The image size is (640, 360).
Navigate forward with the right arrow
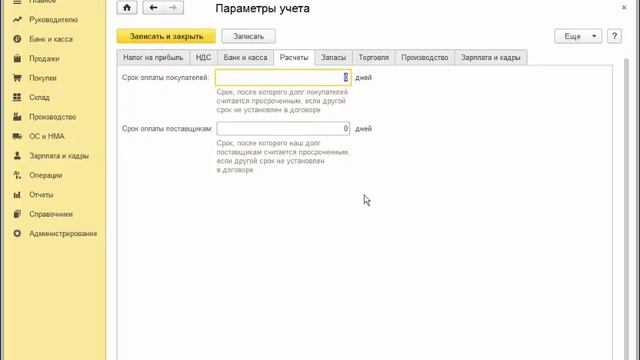(x=173, y=8)
